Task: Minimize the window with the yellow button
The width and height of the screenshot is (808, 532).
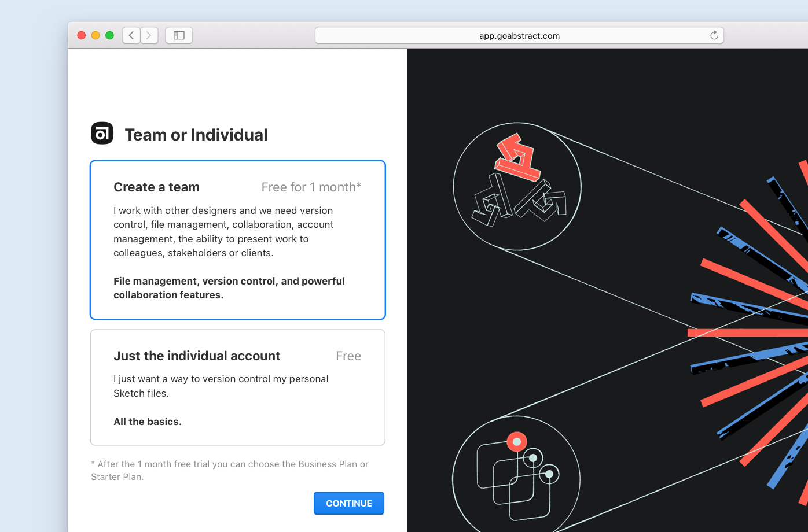Action: click(96, 35)
